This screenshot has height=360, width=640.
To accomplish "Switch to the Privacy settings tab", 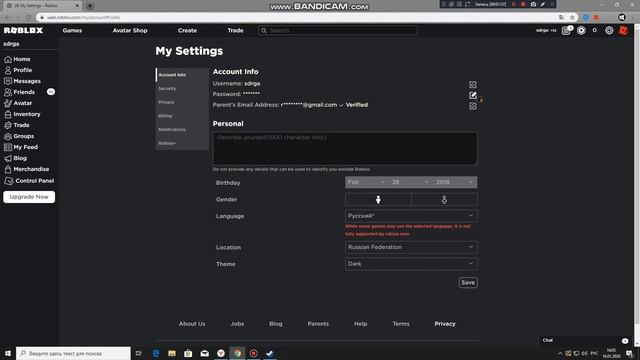I will click(182, 102).
